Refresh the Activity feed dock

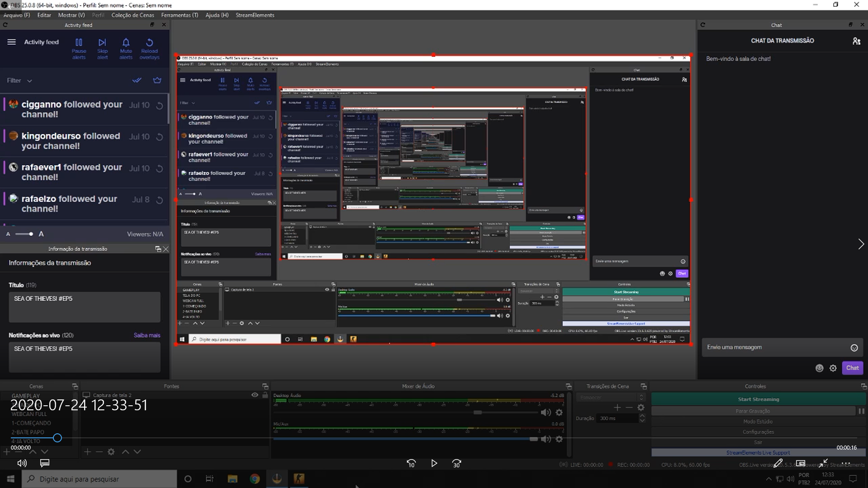(x=5, y=25)
